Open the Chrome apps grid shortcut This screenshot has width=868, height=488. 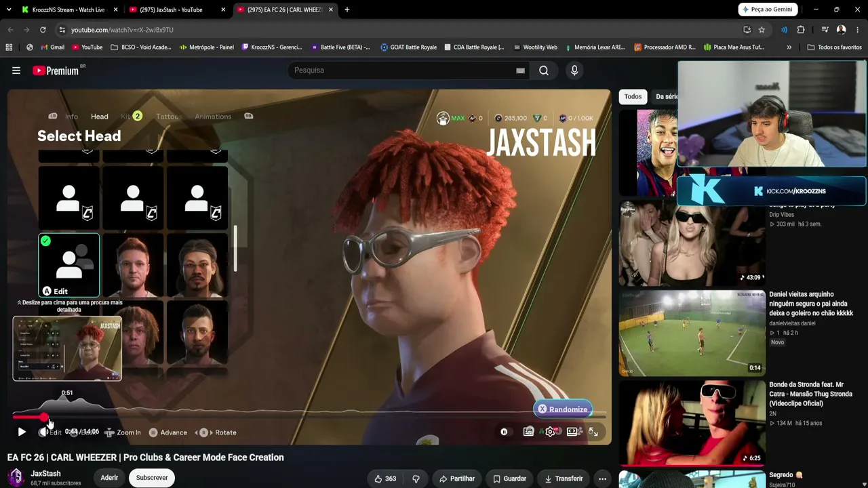[x=9, y=47]
